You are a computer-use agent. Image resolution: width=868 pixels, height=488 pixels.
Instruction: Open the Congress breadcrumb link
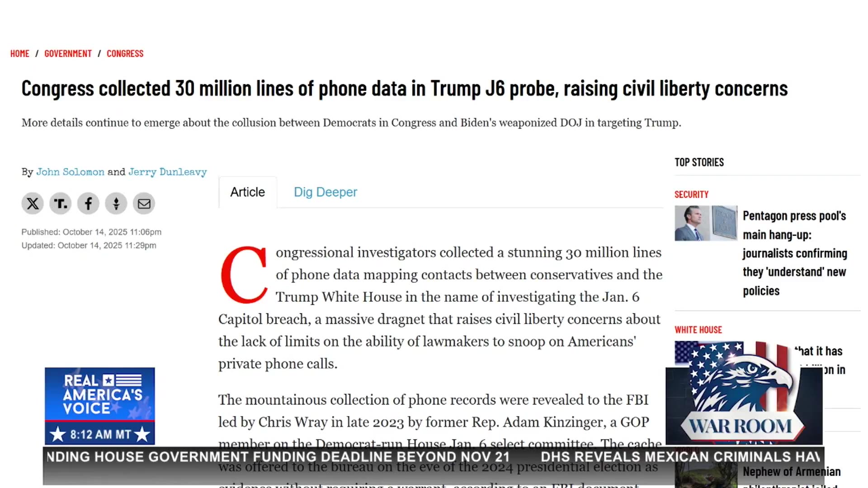coord(125,54)
